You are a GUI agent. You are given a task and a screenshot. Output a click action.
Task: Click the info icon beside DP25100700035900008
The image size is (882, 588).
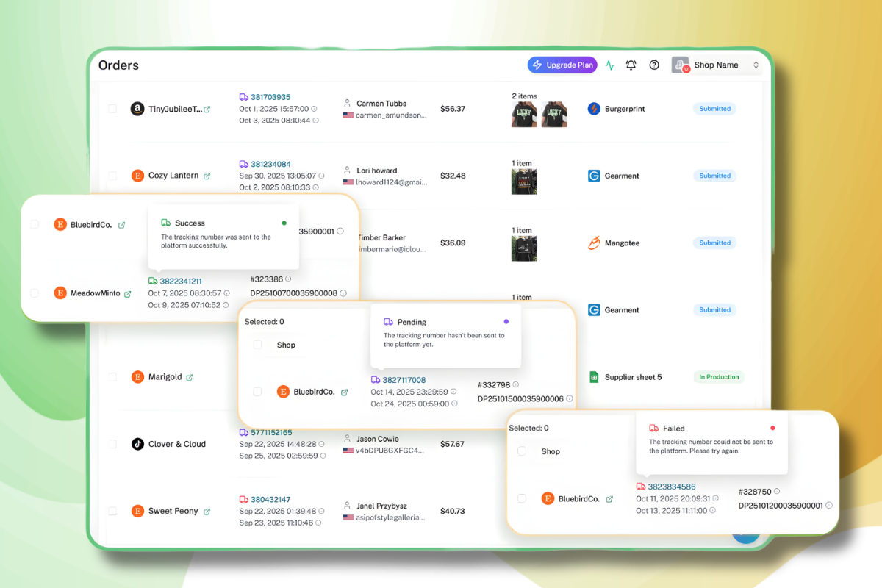click(343, 293)
